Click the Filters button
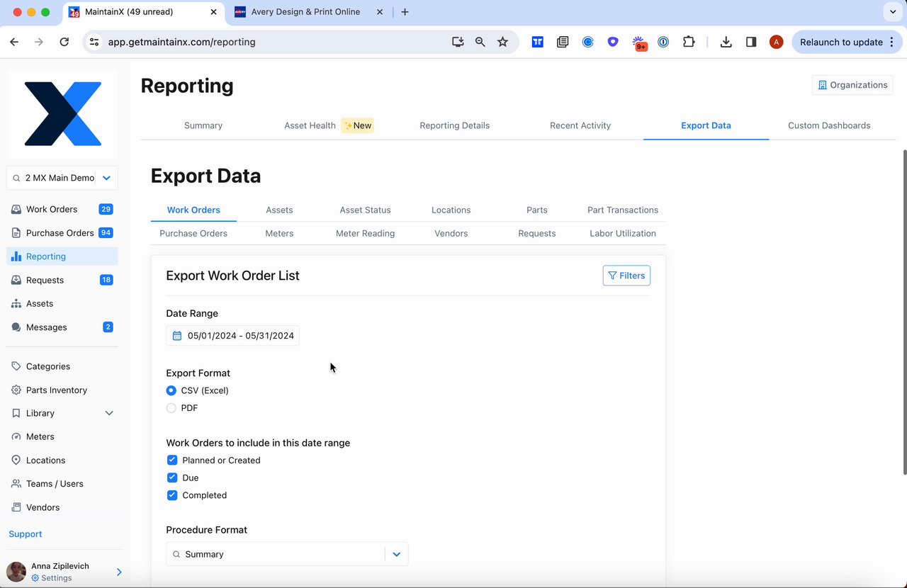 pos(626,276)
